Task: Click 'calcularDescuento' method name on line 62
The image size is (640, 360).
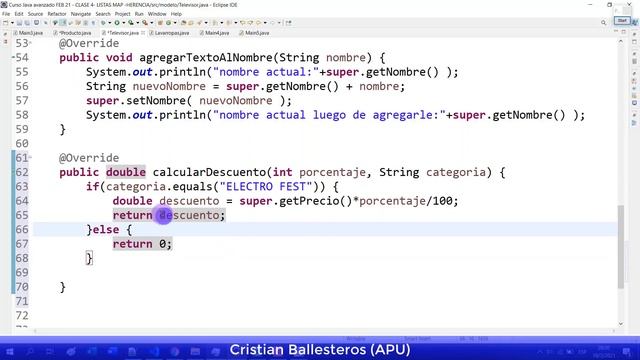Action: coord(209,172)
